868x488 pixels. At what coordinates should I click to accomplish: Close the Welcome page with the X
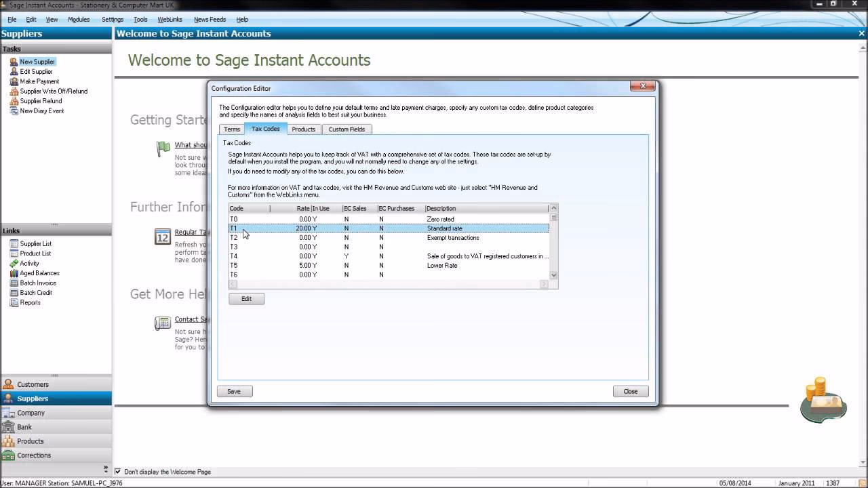coord(861,33)
